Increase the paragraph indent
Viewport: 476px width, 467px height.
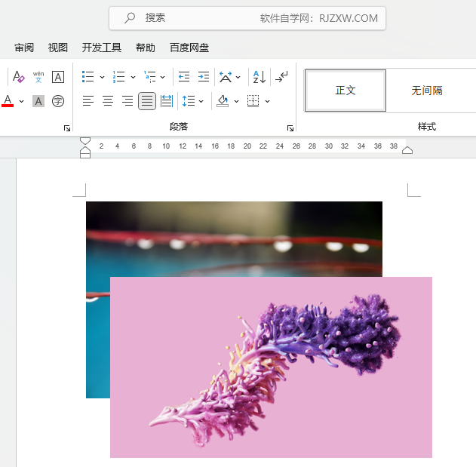tap(204, 77)
